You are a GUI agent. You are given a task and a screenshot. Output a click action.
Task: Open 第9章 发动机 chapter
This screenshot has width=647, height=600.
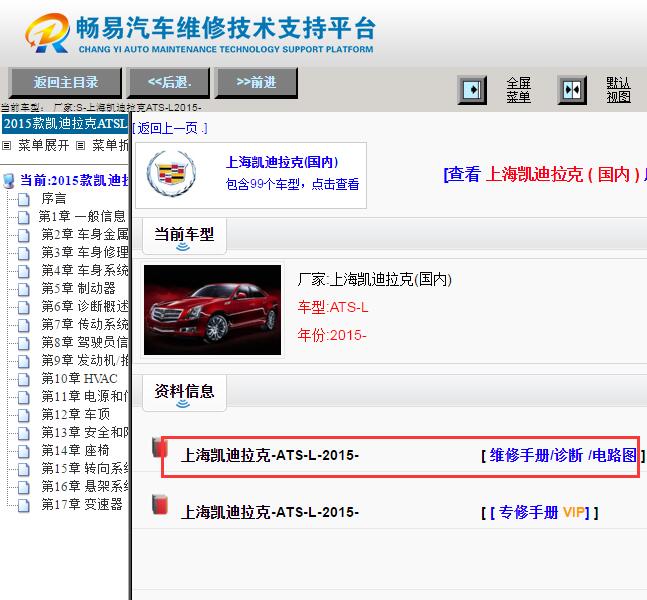[85, 360]
